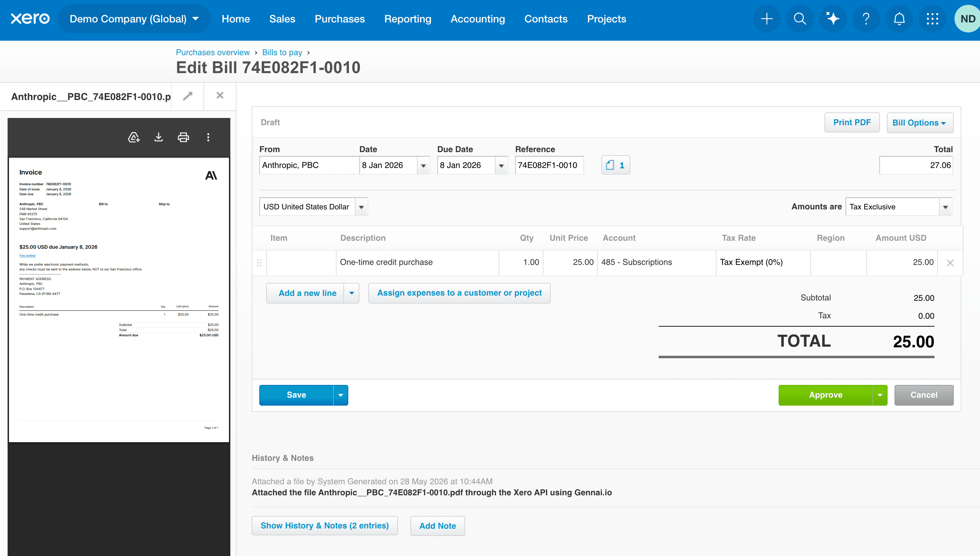The height and width of the screenshot is (556, 980).
Task: Open the ND user profile avatar
Action: pyautogui.click(x=967, y=19)
